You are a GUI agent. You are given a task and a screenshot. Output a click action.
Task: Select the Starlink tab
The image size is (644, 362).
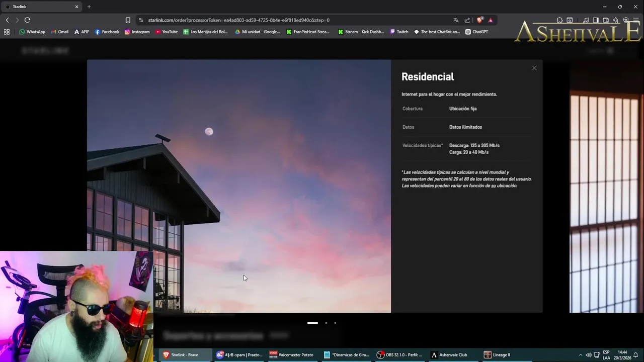(41, 7)
